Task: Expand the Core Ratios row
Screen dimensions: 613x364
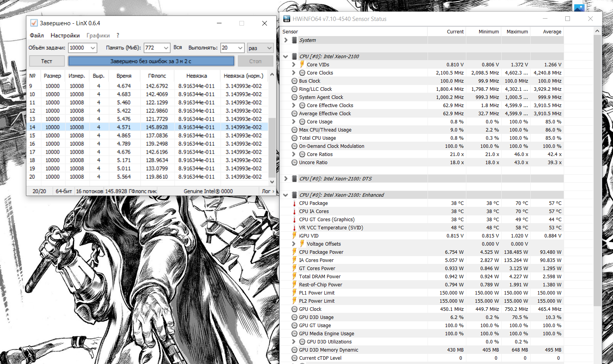Action: (x=294, y=154)
